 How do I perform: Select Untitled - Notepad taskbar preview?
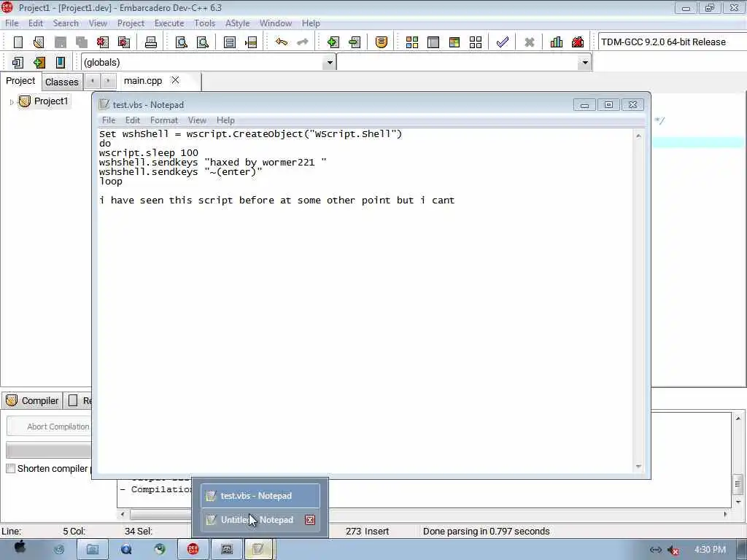tap(256, 520)
